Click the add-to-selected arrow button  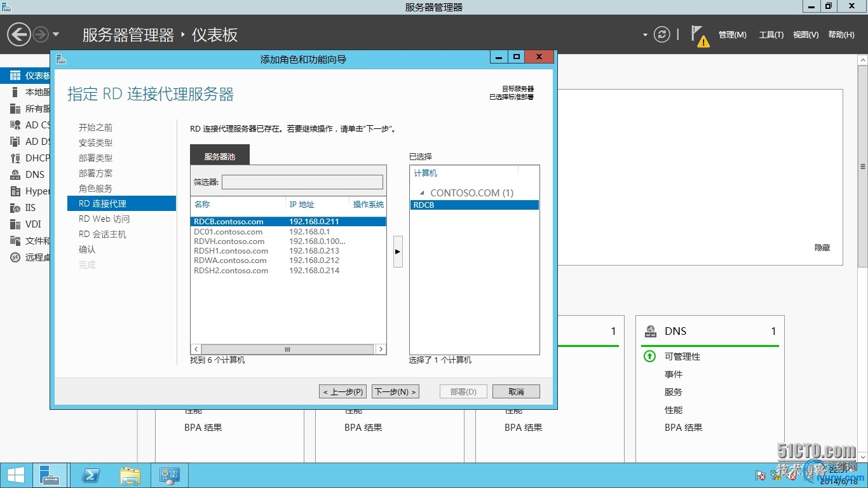tap(398, 252)
